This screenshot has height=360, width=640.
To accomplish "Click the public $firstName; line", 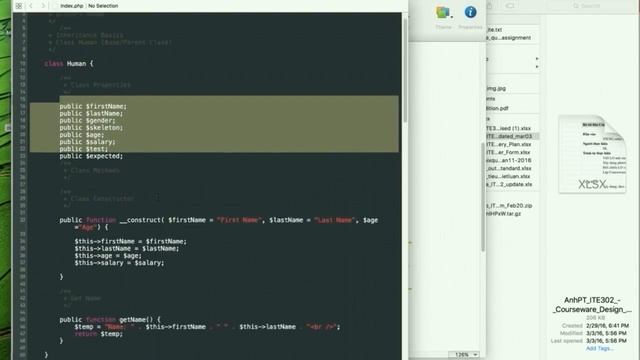I will pyautogui.click(x=93, y=106).
